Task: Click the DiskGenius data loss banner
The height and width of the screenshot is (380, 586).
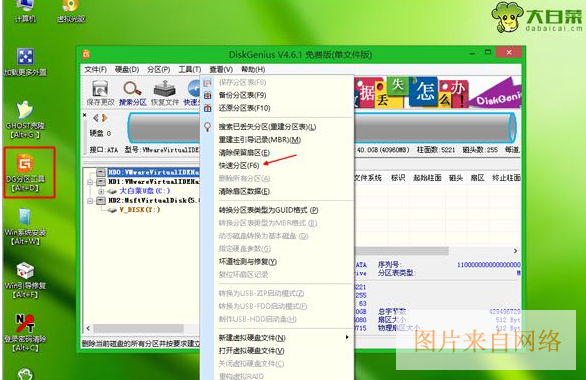Action: point(438,92)
